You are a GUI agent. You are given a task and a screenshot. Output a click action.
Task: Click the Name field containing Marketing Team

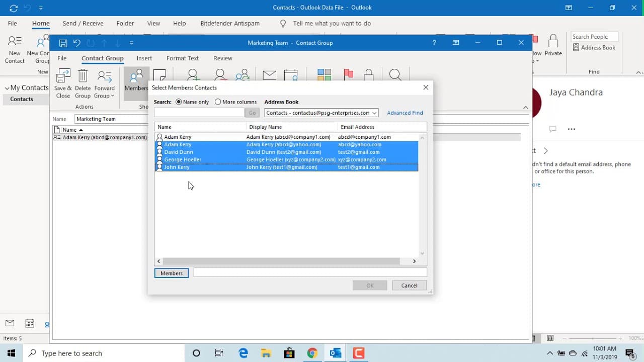[302, 119]
